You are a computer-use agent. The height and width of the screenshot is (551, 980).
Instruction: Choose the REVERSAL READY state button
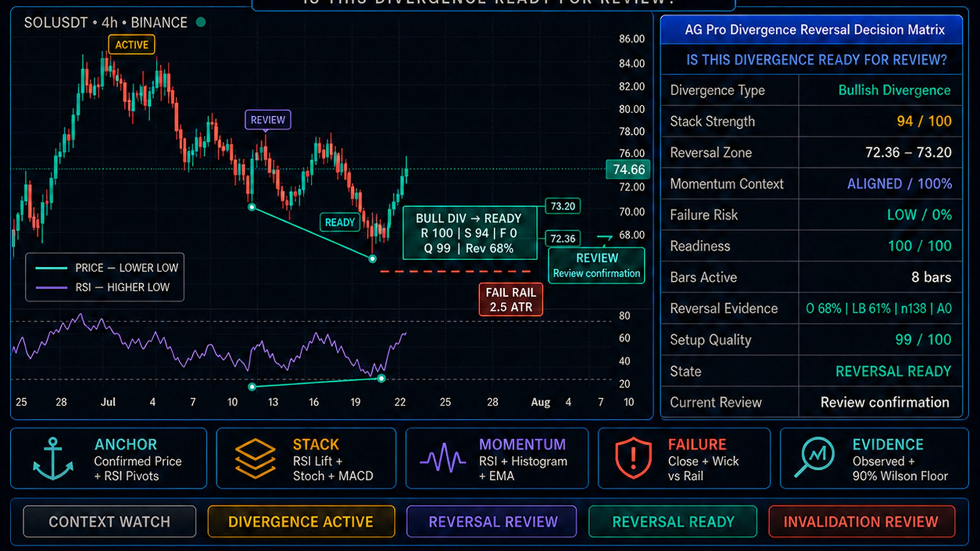(673, 522)
